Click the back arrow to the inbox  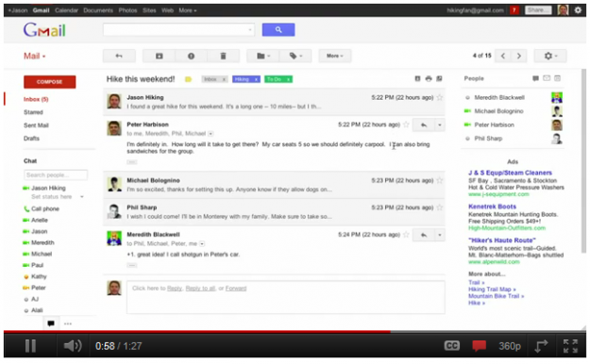click(x=119, y=56)
